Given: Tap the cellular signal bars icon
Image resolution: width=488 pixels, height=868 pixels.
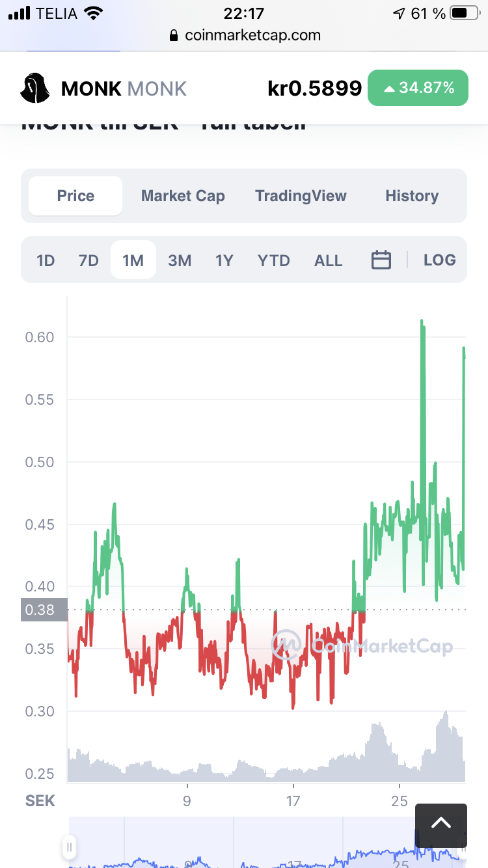Looking at the screenshot, I should 20,13.
